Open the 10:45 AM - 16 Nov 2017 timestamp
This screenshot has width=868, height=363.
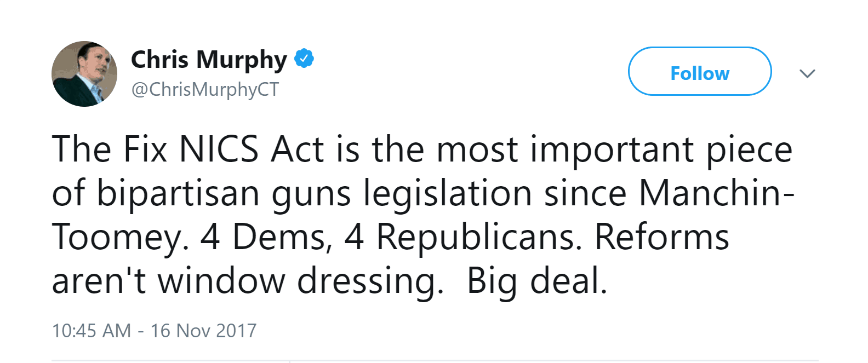[154, 331]
